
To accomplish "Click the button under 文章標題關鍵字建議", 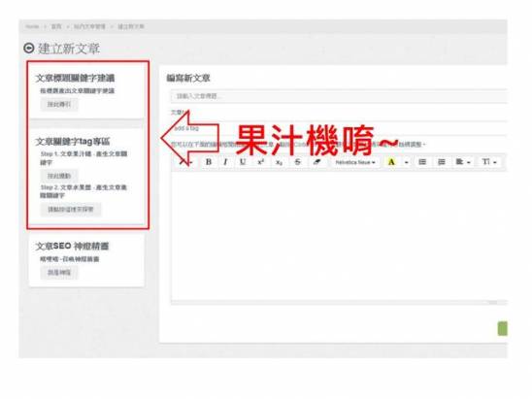I will pos(59,104).
